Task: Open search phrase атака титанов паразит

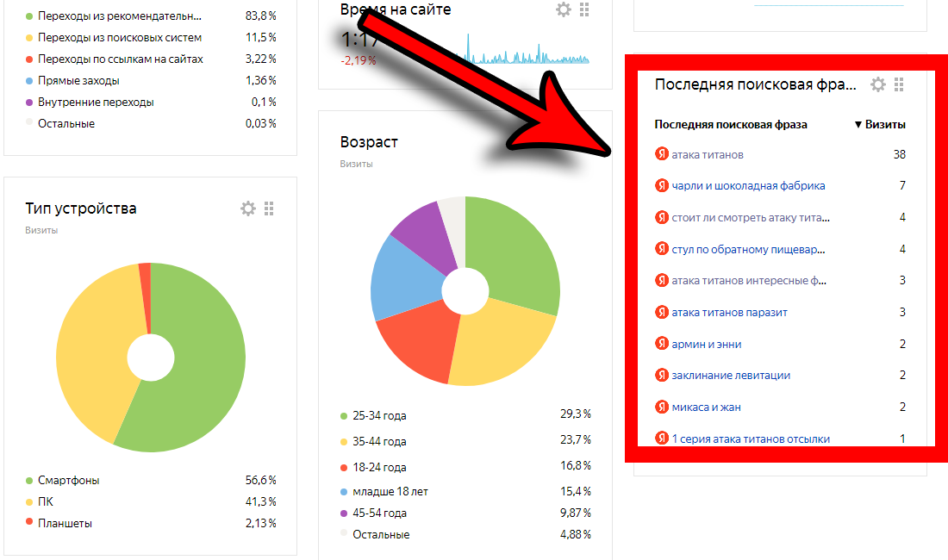Action: (730, 313)
